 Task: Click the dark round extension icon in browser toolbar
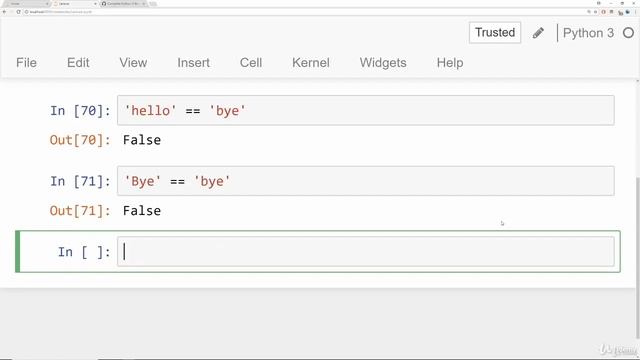628,12
